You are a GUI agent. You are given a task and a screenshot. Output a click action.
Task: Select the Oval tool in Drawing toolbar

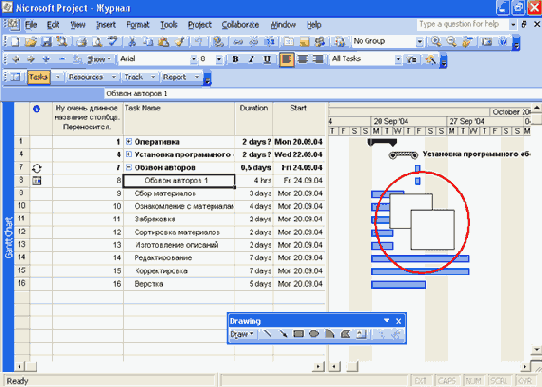tap(314, 334)
